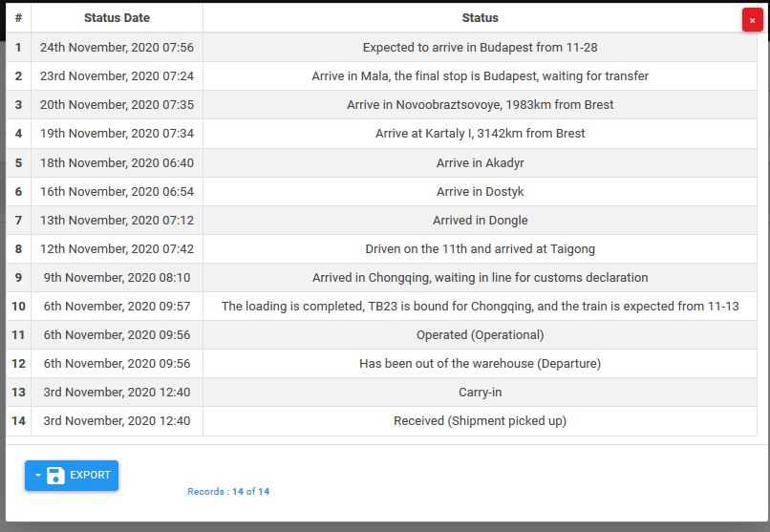Click the Status column header
Image resolution: width=770 pixels, height=532 pixels.
pyautogui.click(x=480, y=18)
